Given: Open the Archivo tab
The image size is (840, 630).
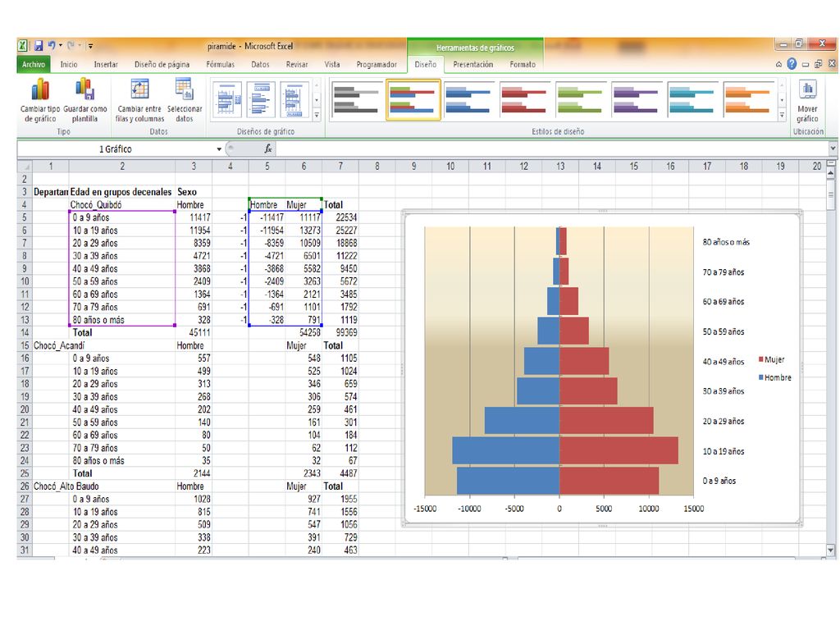Looking at the screenshot, I should [34, 64].
